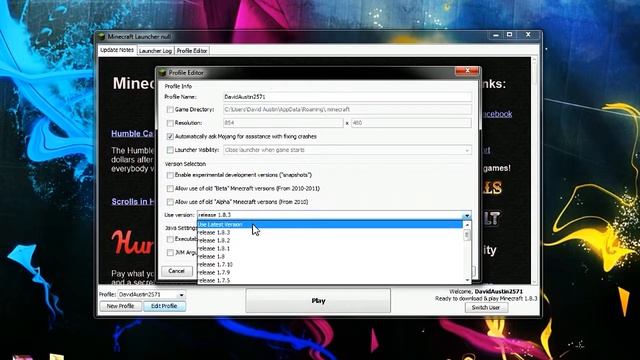Choose release 1.8.1 in version list

pos(330,249)
